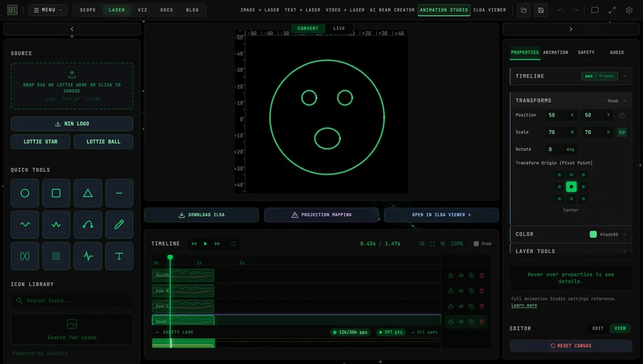This screenshot has width=643, height=364.
Task: Select the text quick tool
Action: (119, 256)
